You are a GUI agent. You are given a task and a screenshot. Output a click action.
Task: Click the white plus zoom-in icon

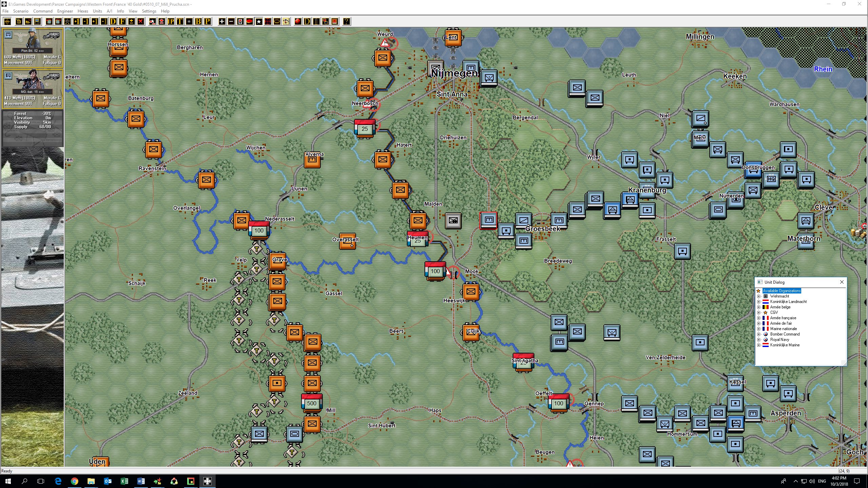point(222,22)
